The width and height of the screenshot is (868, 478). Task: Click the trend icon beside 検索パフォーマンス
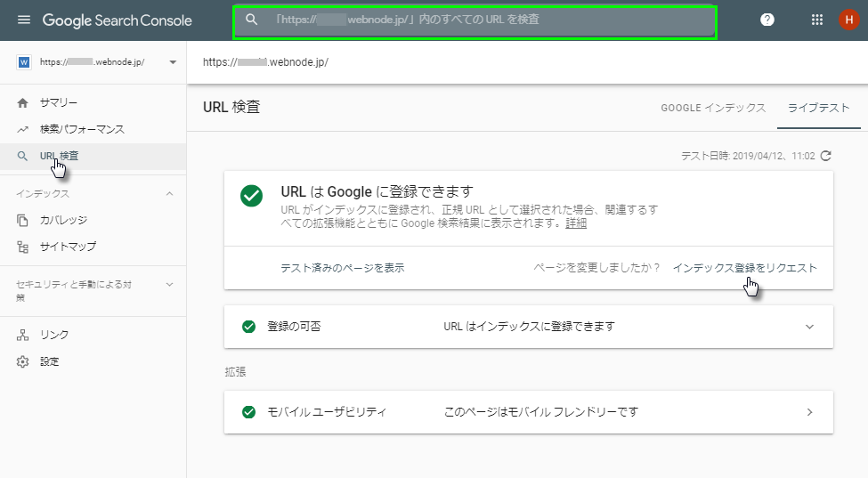click(x=22, y=129)
